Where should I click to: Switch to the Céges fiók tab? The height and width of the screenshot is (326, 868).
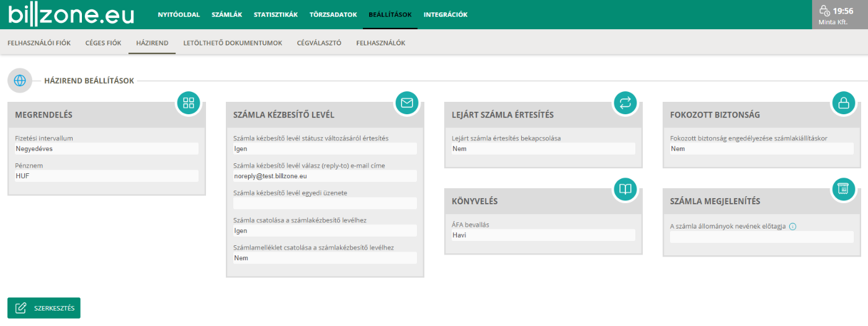point(103,43)
